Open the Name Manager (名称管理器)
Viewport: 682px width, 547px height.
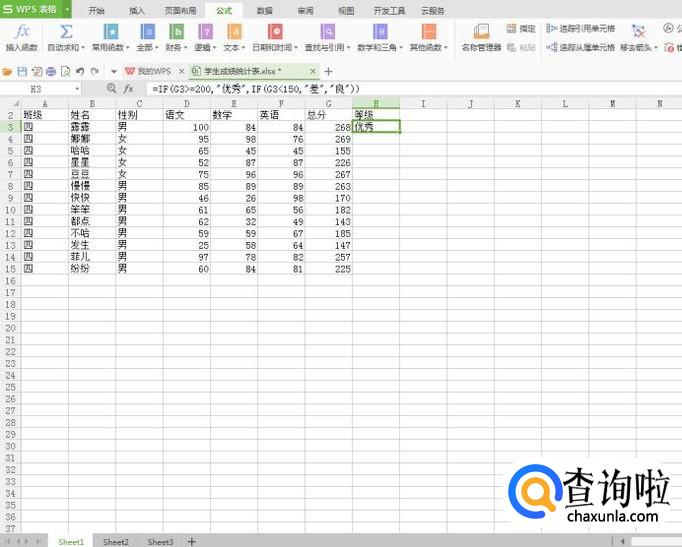[x=481, y=37]
